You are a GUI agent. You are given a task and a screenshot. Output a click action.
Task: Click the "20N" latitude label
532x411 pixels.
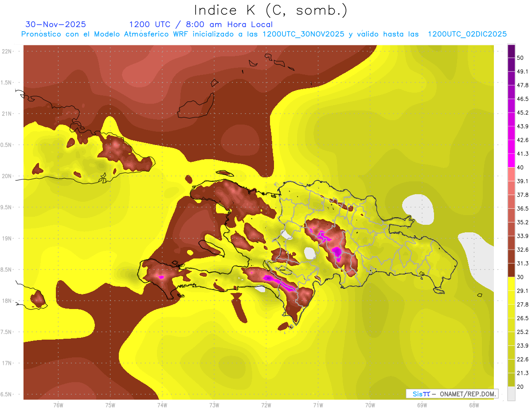pos(8,176)
